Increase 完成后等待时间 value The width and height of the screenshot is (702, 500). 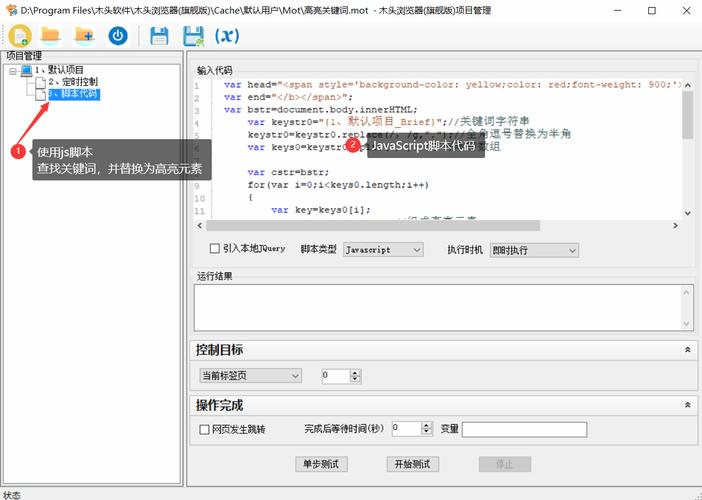coord(427,426)
